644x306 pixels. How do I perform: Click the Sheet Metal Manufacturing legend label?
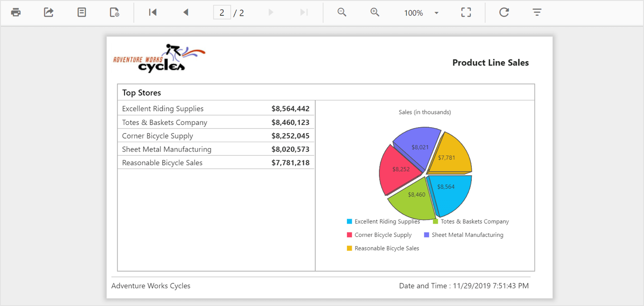pyautogui.click(x=468, y=235)
